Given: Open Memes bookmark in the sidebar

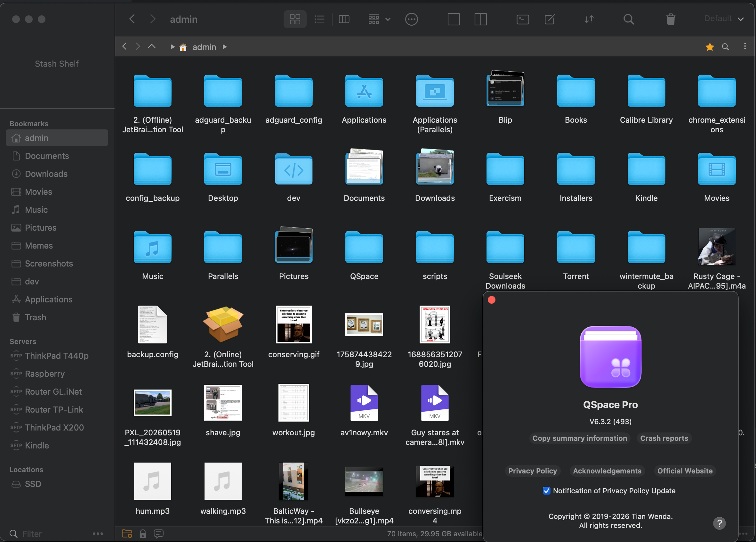Looking at the screenshot, I should (x=57, y=245).
